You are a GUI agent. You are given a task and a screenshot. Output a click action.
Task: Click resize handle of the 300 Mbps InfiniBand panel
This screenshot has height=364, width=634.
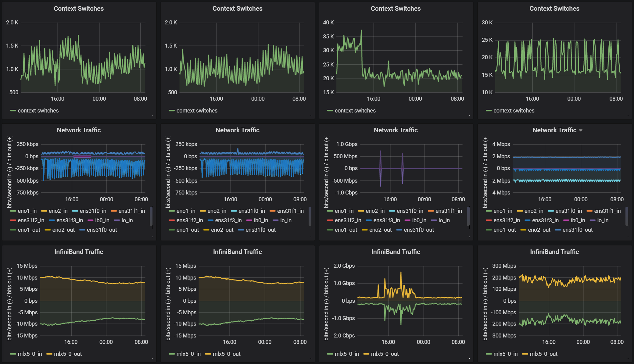[628, 359]
